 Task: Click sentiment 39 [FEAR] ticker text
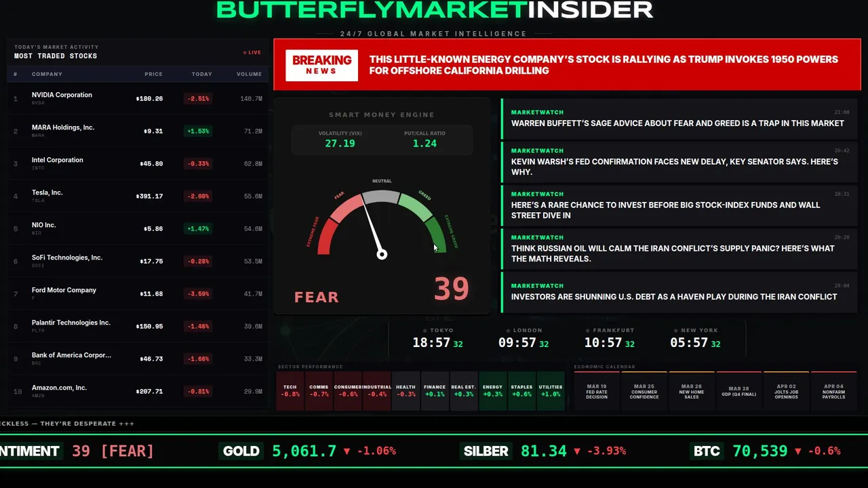113,451
